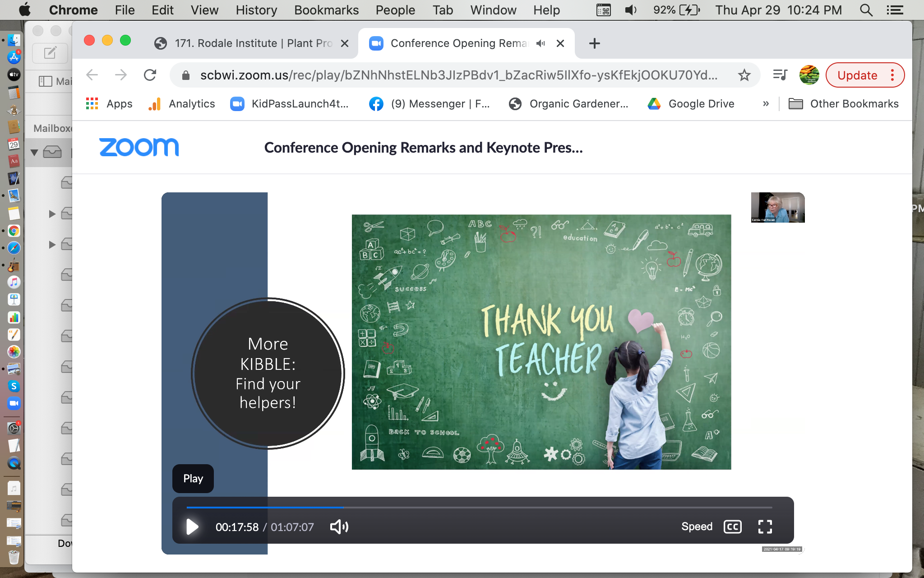Bookmark this page with star icon

[x=744, y=75]
